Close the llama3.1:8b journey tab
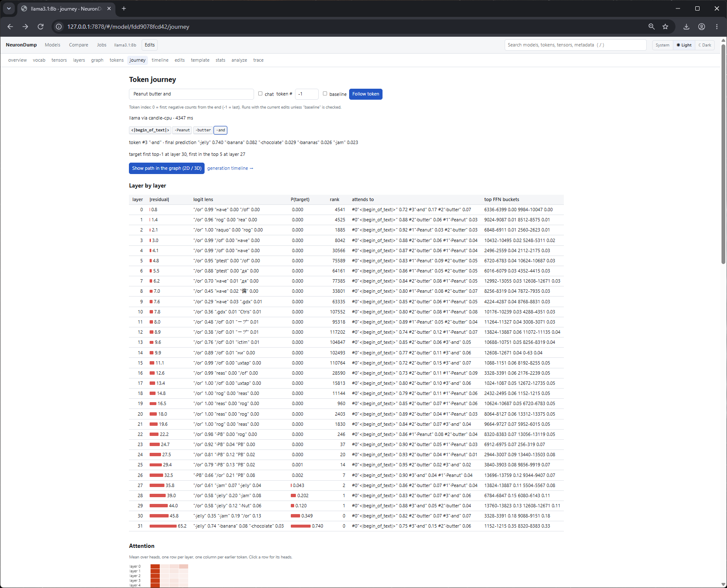Viewport: 727px width, 588px height. (109, 8)
